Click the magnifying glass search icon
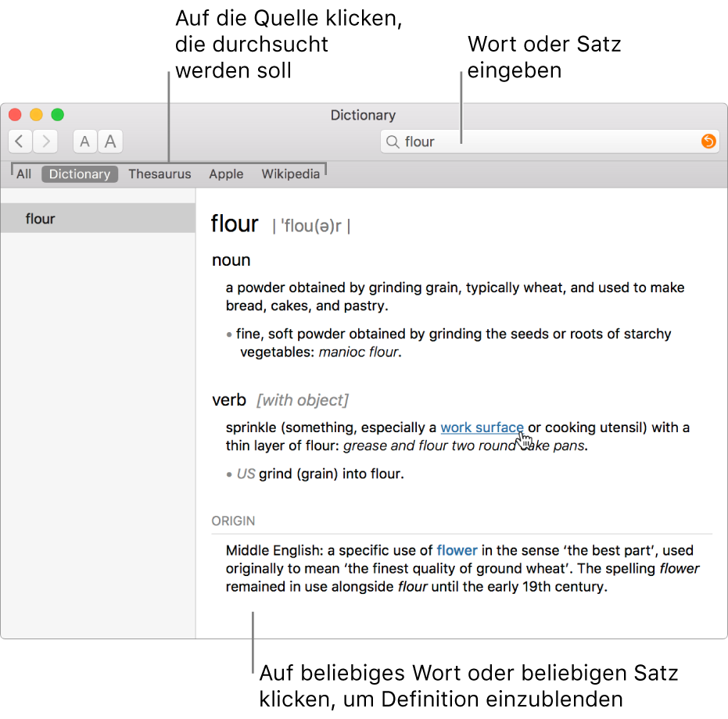 coord(393,141)
